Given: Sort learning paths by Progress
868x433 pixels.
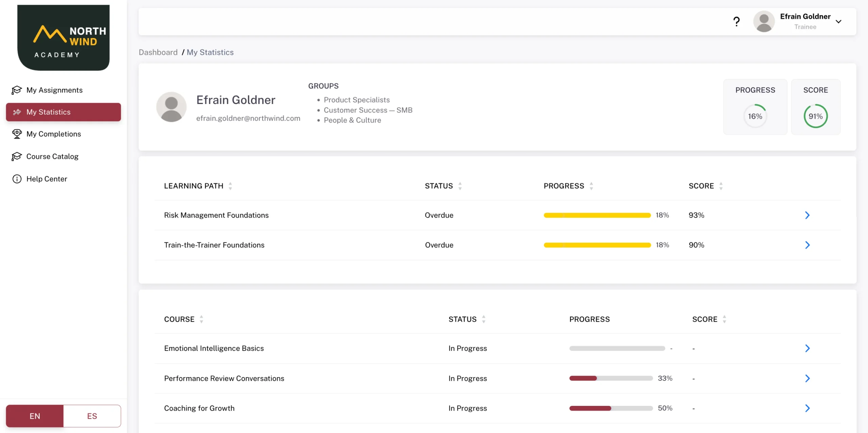Looking at the screenshot, I should click(591, 186).
